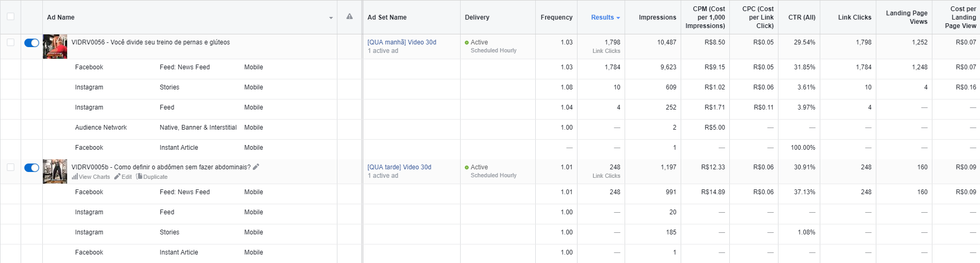
Task: Open the [QUA manhã] Video 30d ad set
Action: click(401, 42)
